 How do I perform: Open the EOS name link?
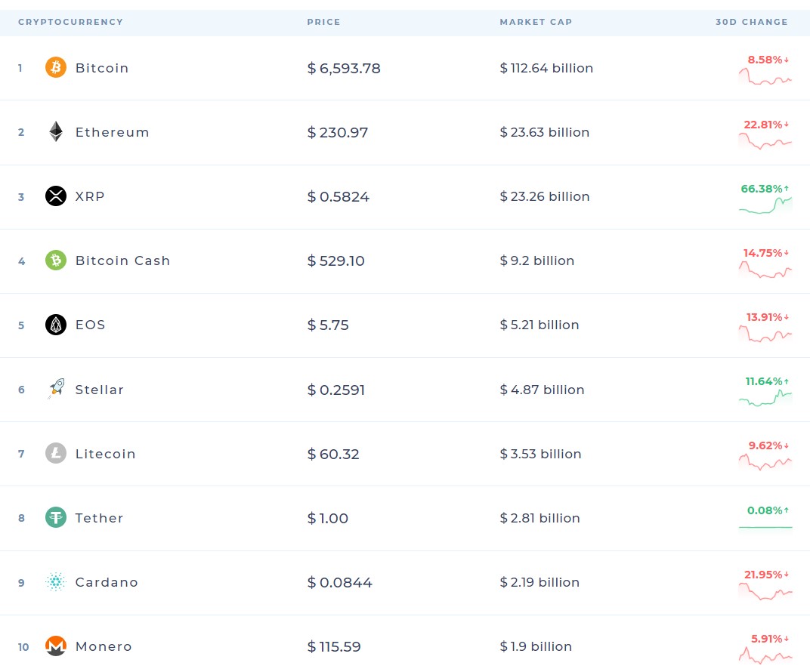tap(91, 325)
